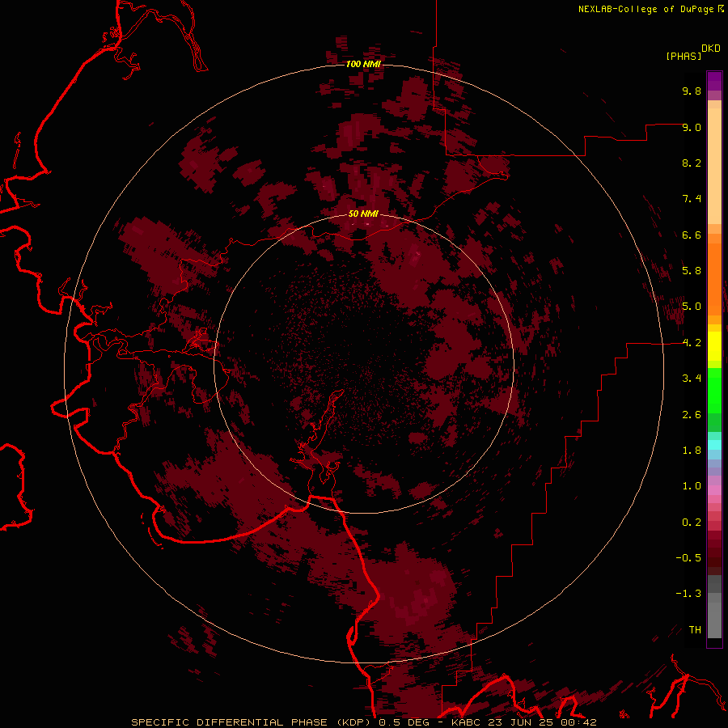Click the 8.2 scale label
728x728 pixels.
(x=692, y=163)
